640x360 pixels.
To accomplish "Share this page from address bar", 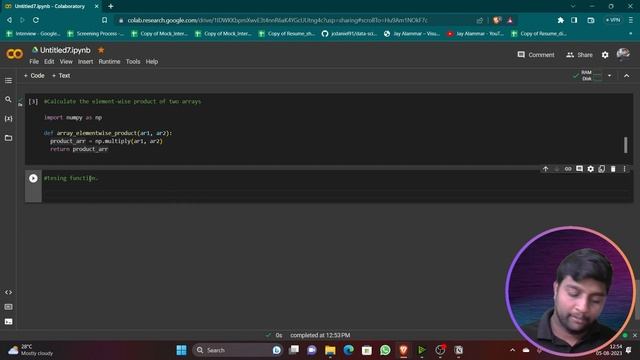I will coord(480,20).
